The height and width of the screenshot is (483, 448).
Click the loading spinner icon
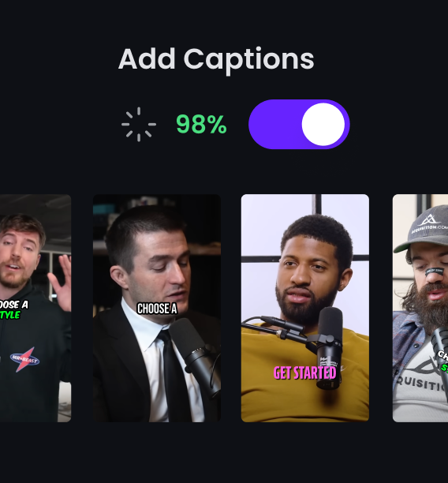point(139,125)
